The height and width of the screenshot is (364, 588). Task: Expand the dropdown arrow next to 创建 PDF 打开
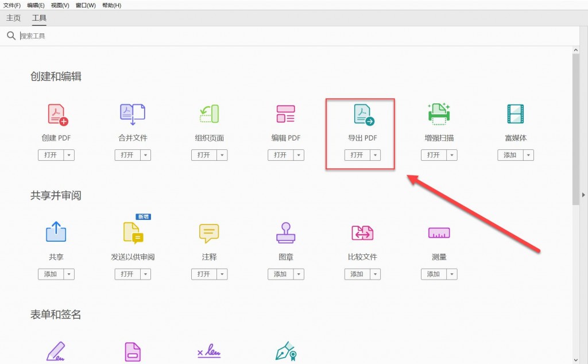(69, 155)
